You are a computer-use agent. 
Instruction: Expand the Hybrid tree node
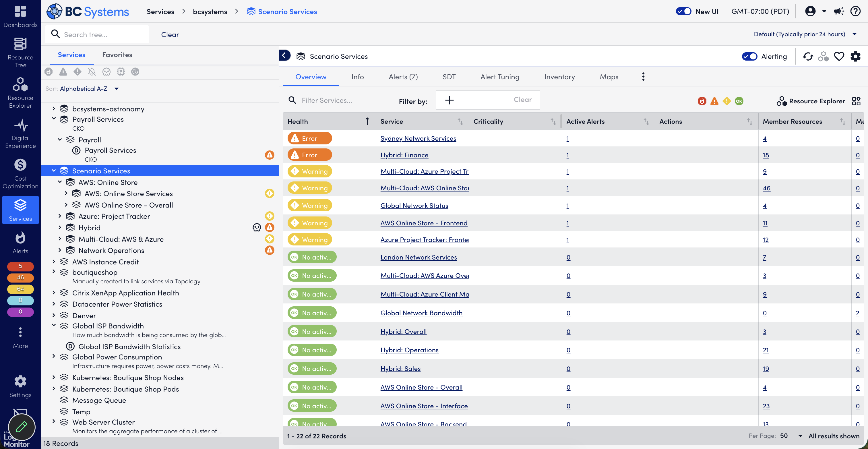click(60, 228)
